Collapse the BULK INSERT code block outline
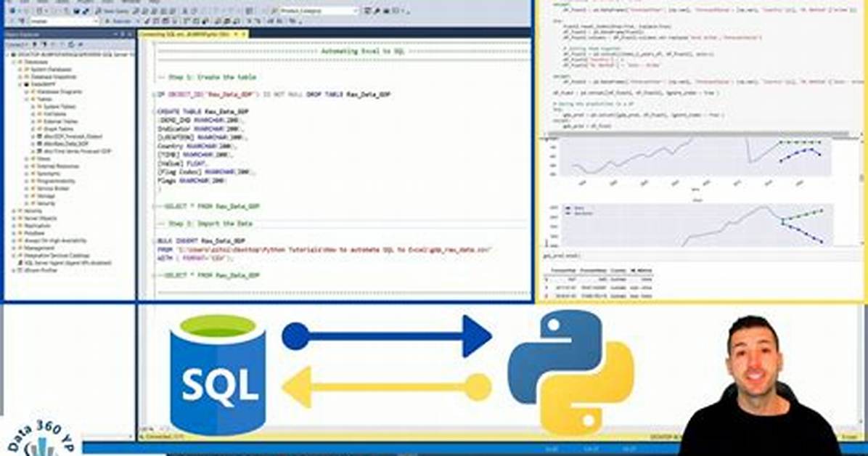Screen dimensions: 868x456 pos(155,242)
